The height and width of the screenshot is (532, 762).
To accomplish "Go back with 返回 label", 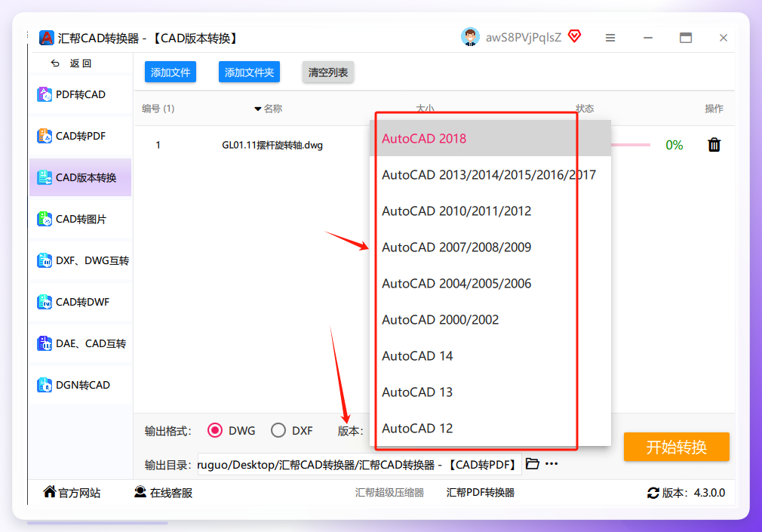I will (81, 63).
